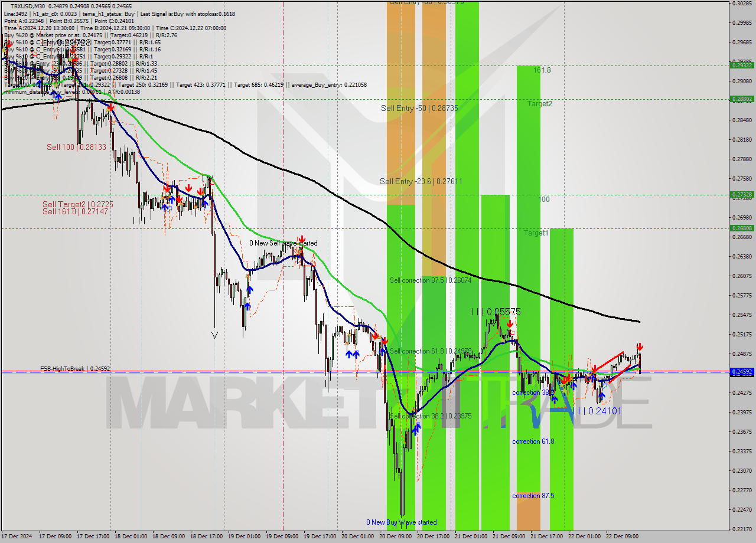This screenshot has height=543, width=756.
Task: Click the V marker below 18 Dec 17:00 wick
Action: pyautogui.click(x=214, y=335)
